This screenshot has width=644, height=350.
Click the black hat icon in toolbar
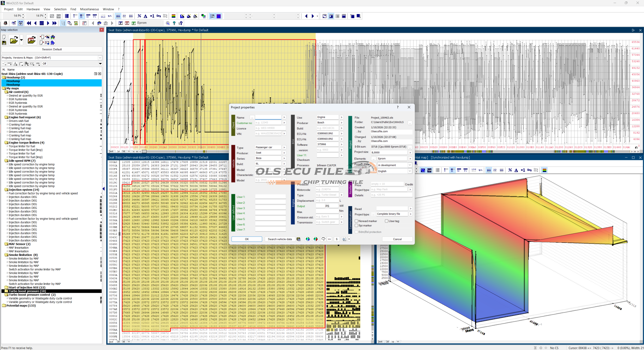5,23
